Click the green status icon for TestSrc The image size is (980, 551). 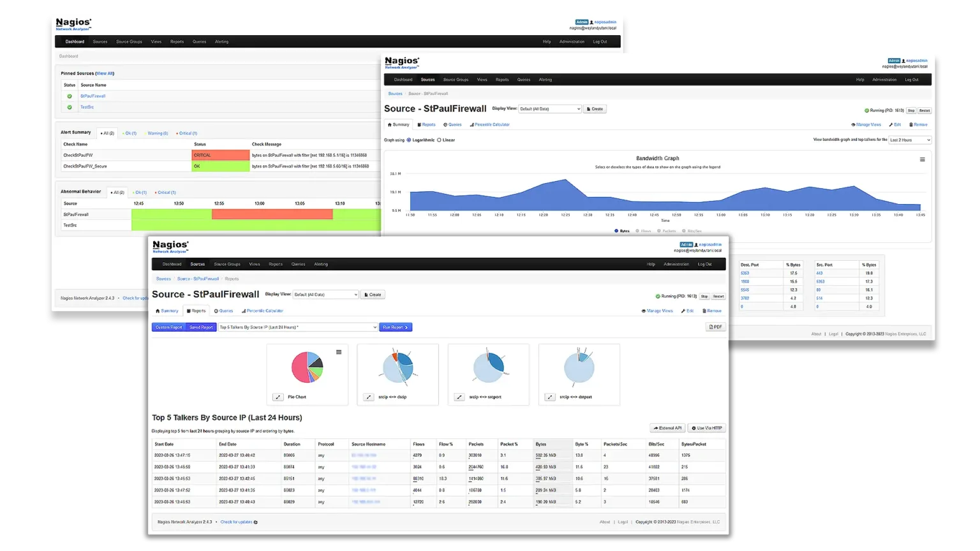point(70,107)
